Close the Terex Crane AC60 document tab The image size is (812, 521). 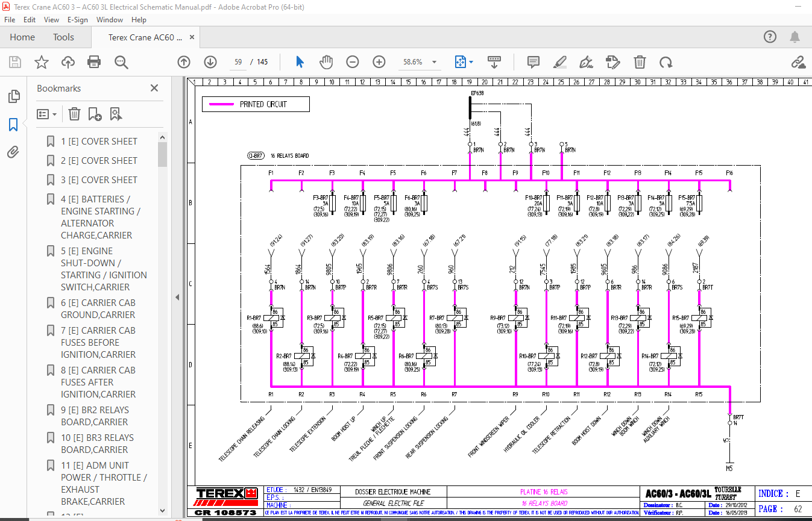point(192,37)
